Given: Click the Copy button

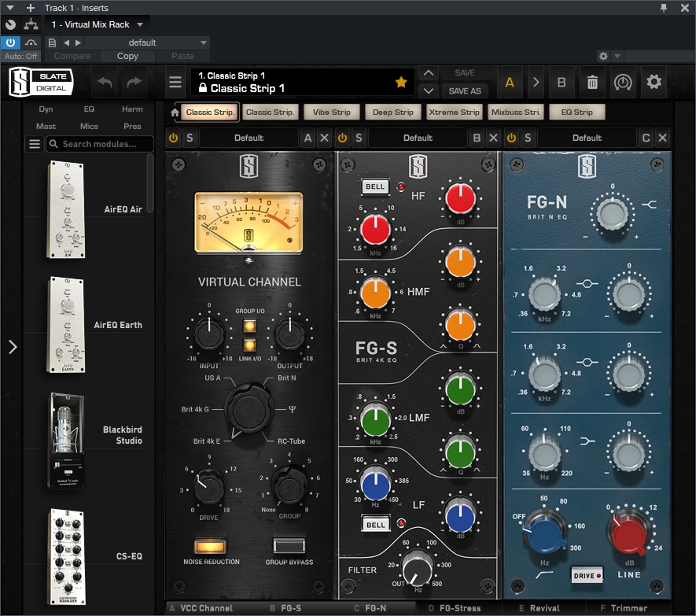Looking at the screenshot, I should tap(128, 56).
